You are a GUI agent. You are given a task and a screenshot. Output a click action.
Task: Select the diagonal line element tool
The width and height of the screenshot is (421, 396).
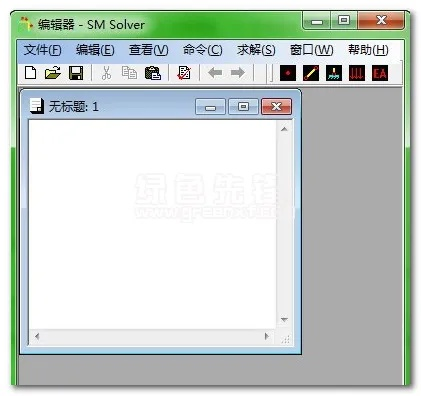coord(311,73)
